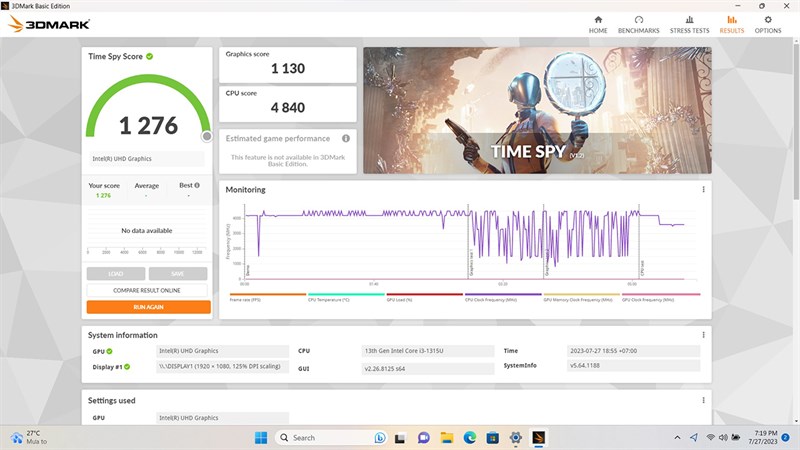Open Windows Start menu
This screenshot has width=800, height=450.
pyautogui.click(x=261, y=438)
